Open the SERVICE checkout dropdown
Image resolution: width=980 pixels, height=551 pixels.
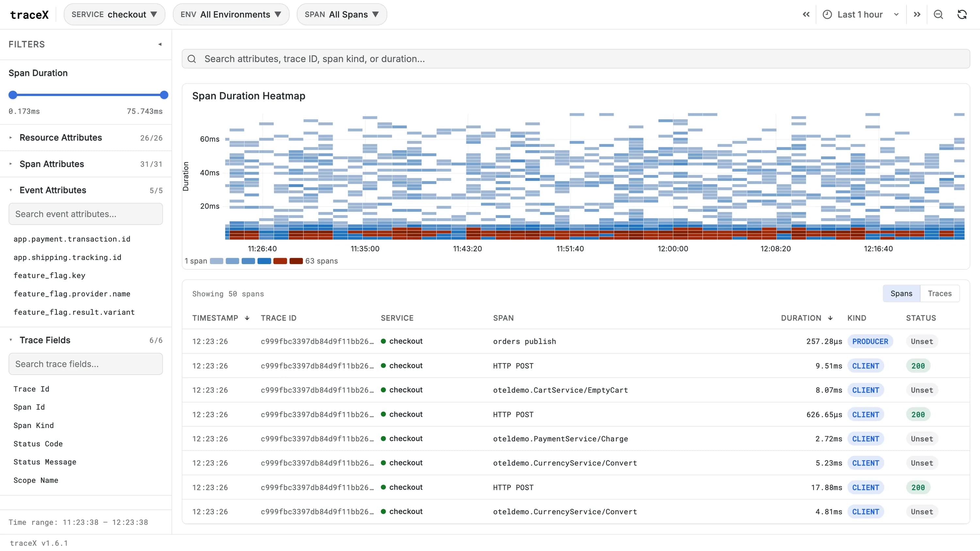[x=115, y=14]
